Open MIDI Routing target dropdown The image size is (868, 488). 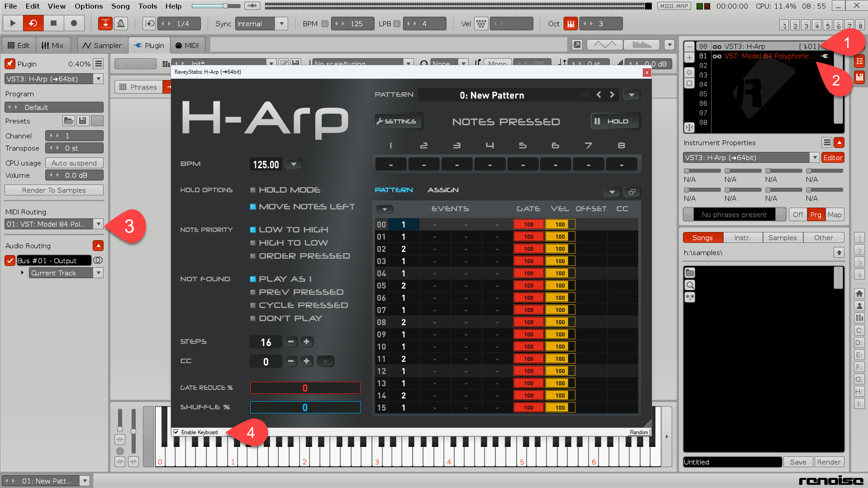[x=98, y=224]
